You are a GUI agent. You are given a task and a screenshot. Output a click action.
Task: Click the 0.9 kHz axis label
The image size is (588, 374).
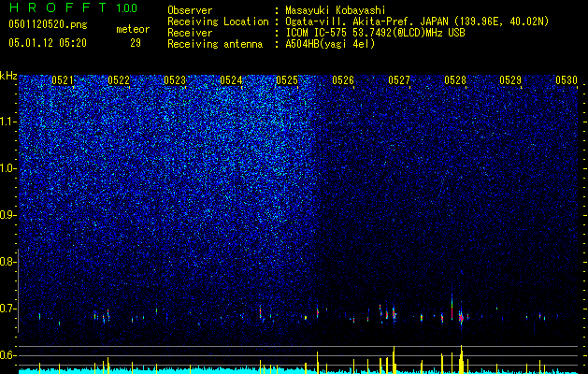pyautogui.click(x=7, y=215)
